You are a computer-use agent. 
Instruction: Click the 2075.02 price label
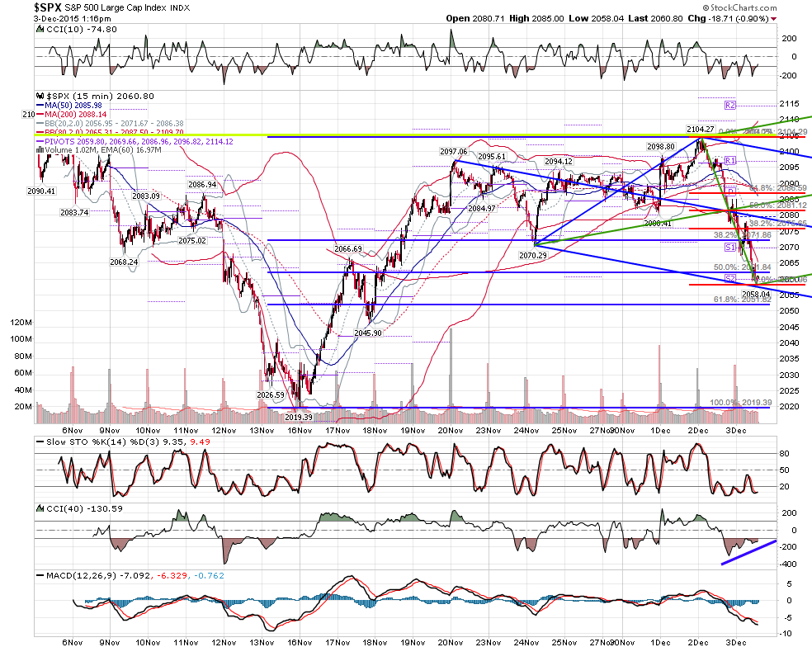click(x=192, y=241)
